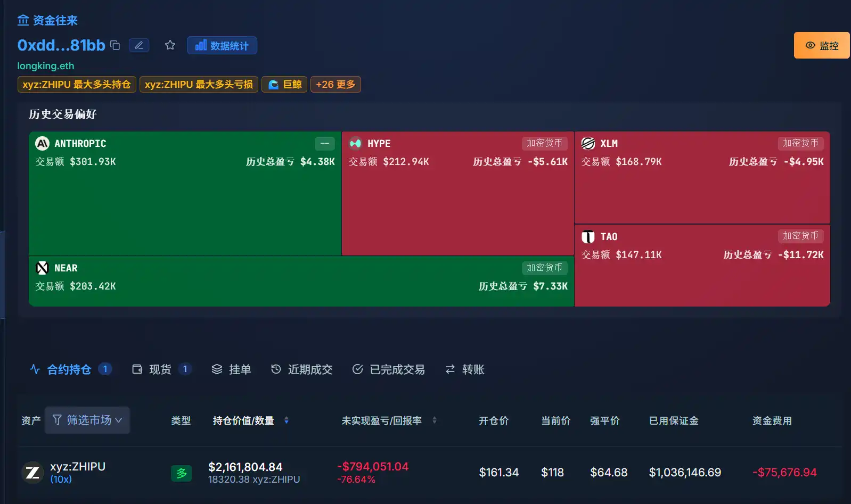
Task: Open the 数据统计 statistics button
Action: [222, 45]
